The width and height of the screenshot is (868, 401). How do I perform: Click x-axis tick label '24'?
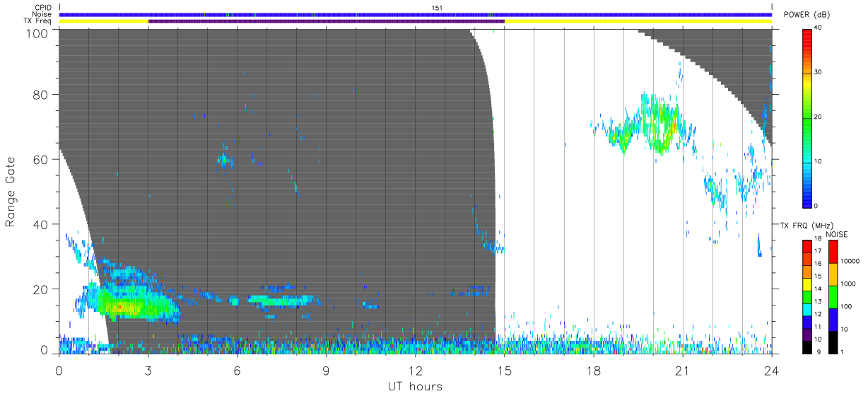(771, 371)
